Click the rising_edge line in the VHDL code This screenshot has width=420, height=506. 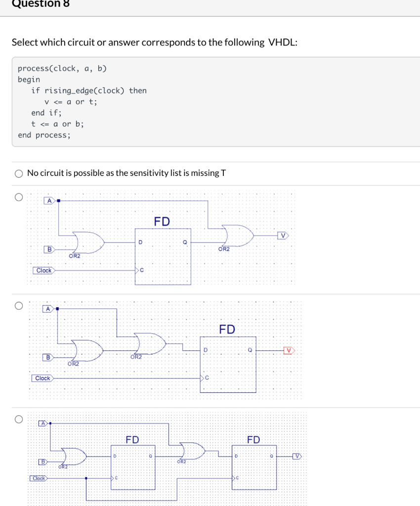click(90, 90)
